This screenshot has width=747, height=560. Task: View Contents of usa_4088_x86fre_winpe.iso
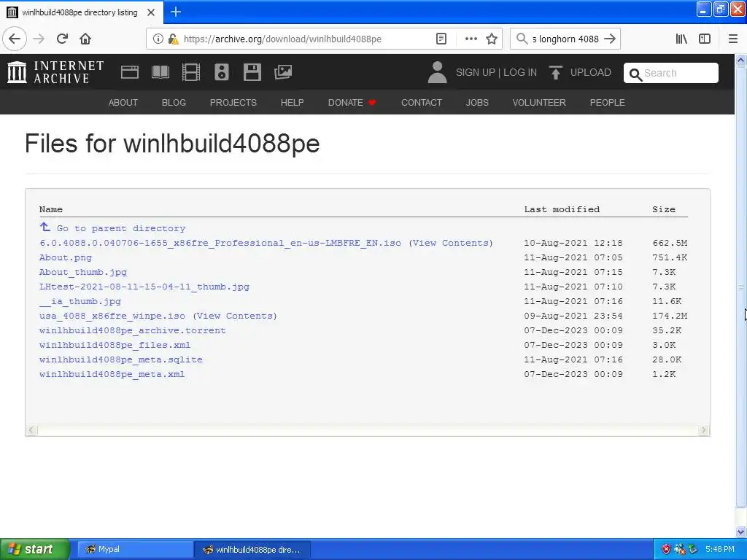(x=235, y=316)
